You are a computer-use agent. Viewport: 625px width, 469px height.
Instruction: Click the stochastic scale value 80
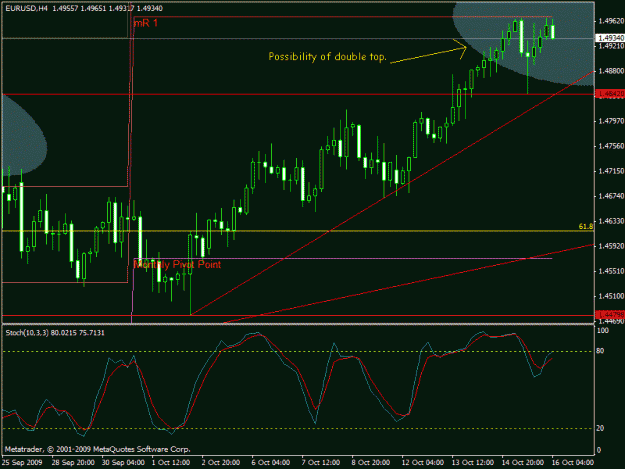[600, 351]
